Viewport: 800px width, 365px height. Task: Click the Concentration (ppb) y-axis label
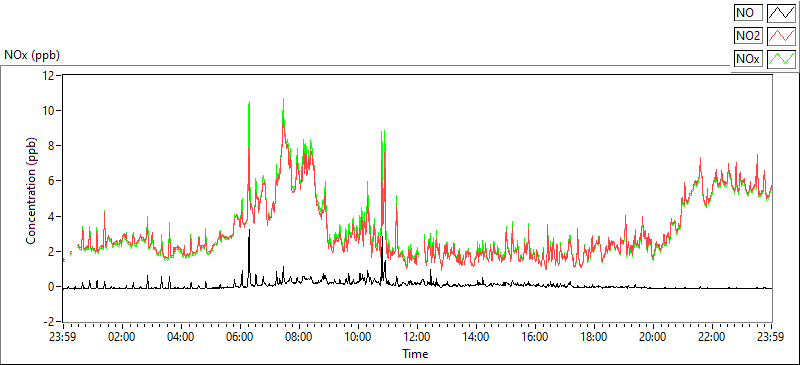point(32,190)
